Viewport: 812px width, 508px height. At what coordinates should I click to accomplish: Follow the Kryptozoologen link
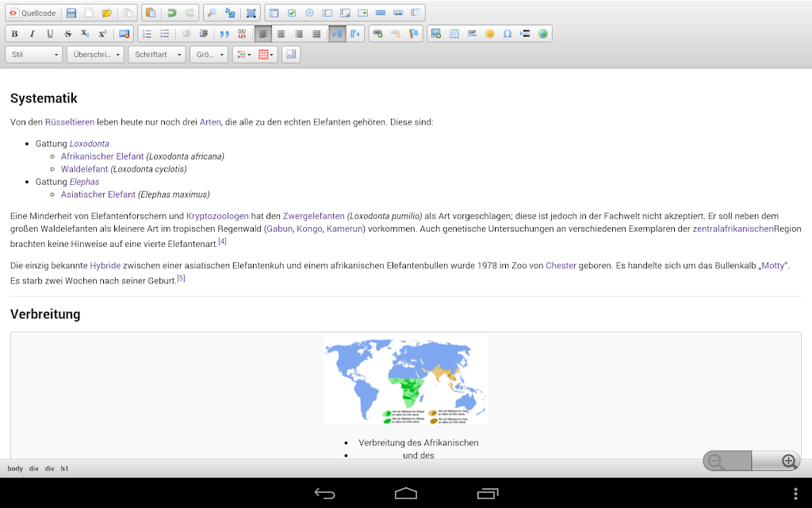(x=217, y=216)
